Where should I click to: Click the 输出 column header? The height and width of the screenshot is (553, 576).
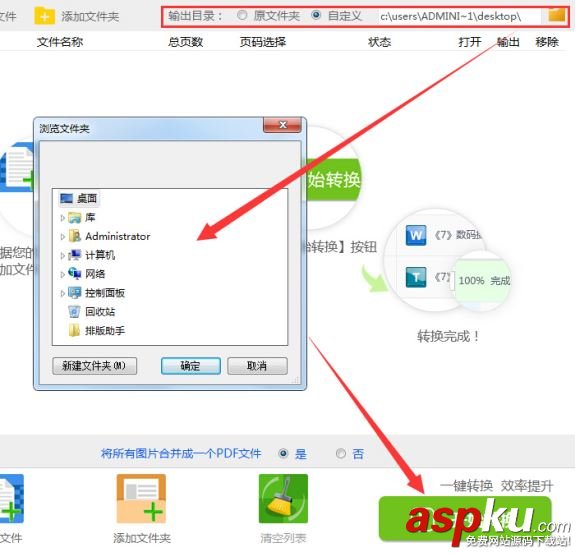tap(508, 42)
